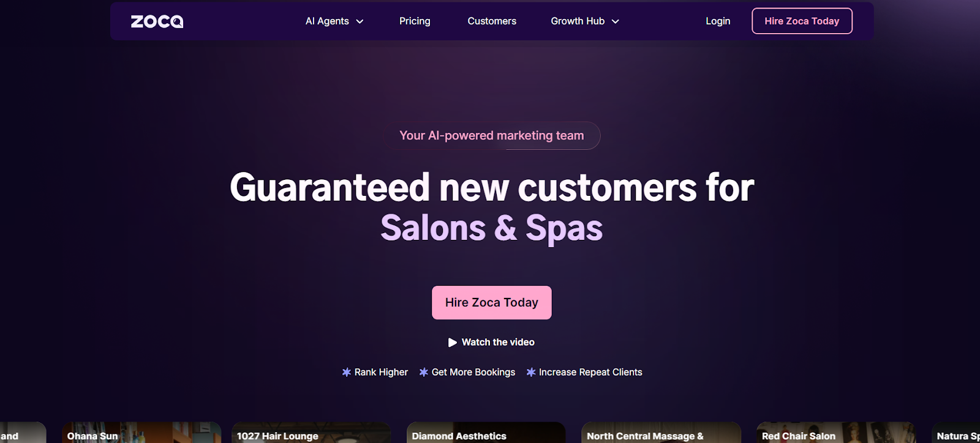
Task: Open the Ohana Sun customer card
Action: [141, 433]
